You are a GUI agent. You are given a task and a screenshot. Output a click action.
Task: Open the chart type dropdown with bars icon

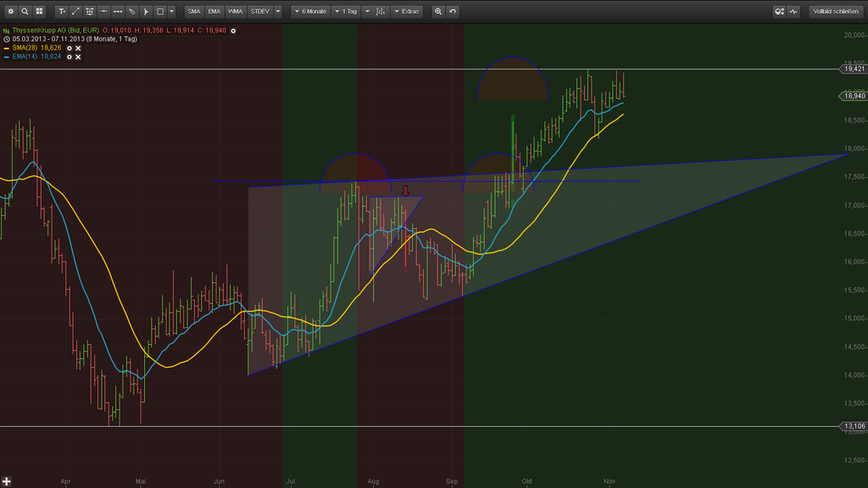point(376,11)
